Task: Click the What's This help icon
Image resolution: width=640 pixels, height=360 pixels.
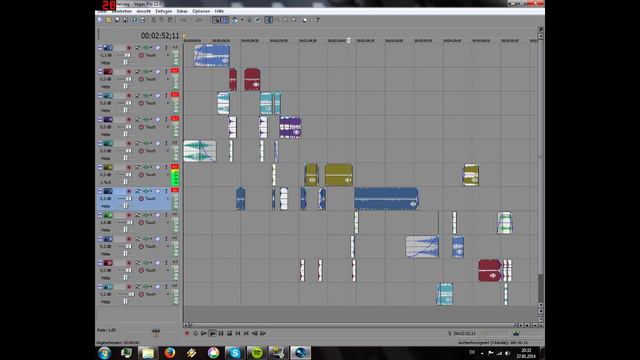Action: coord(316,20)
